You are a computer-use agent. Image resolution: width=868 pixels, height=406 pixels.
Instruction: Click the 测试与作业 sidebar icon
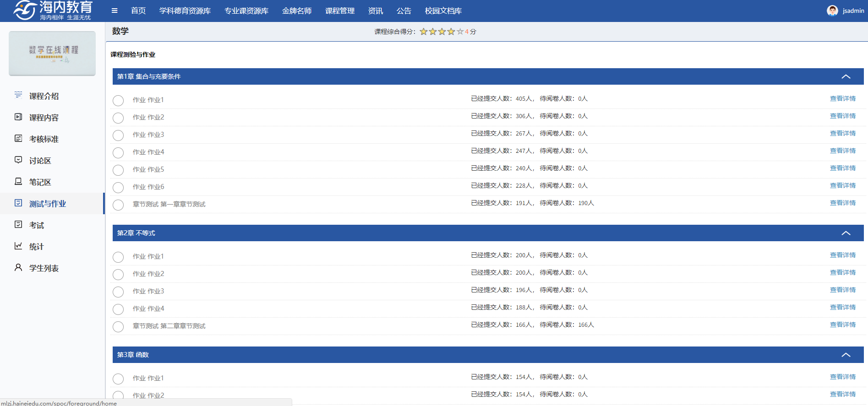coord(18,203)
